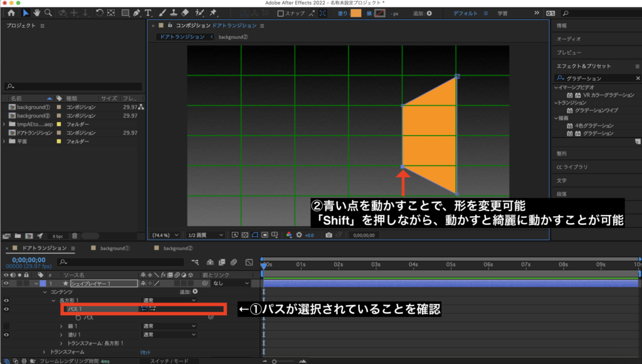The image size is (642, 364).
Task: Click the Home icon in toolbar
Action: coord(11,13)
